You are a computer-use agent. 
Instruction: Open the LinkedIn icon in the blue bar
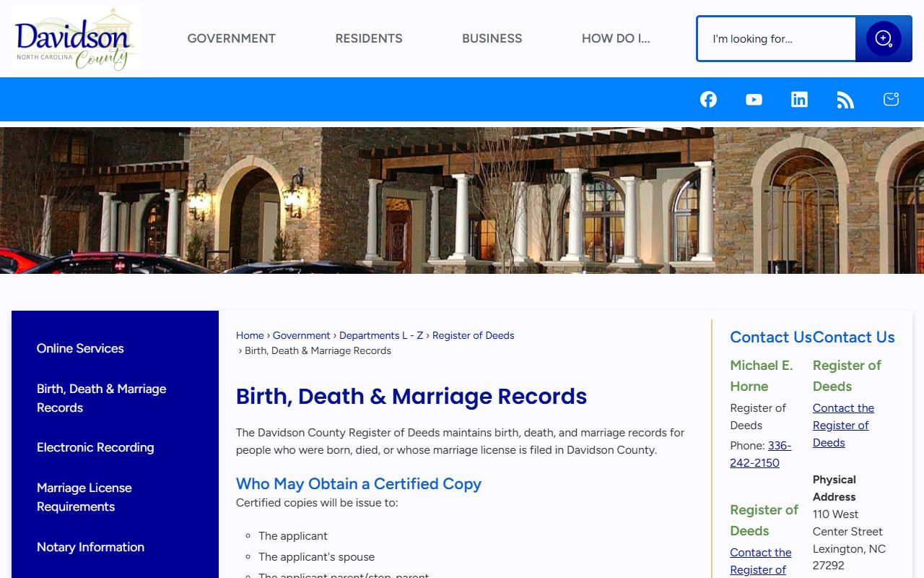point(799,100)
